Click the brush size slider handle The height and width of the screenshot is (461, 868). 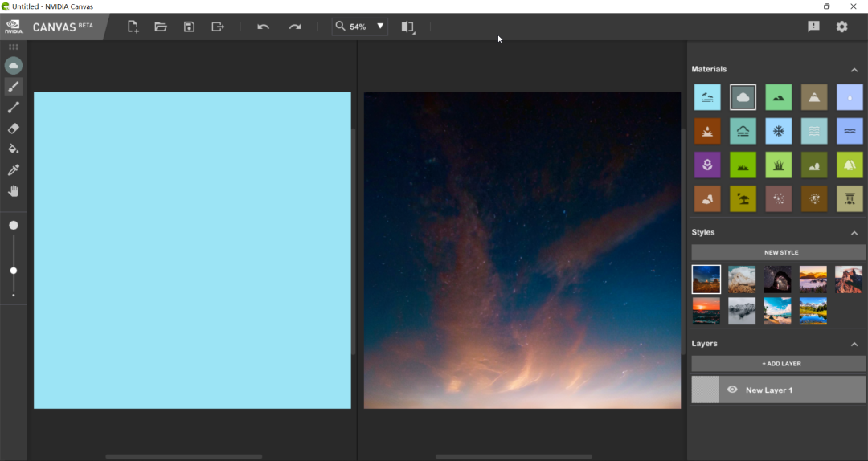[x=14, y=271]
